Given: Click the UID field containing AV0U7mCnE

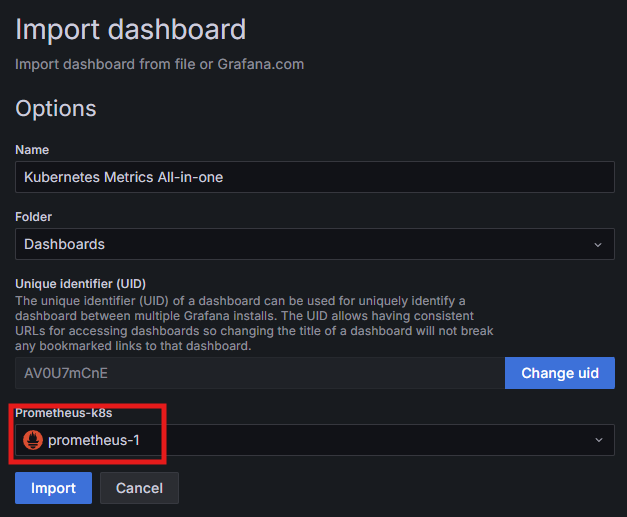Looking at the screenshot, I should 260,373.
